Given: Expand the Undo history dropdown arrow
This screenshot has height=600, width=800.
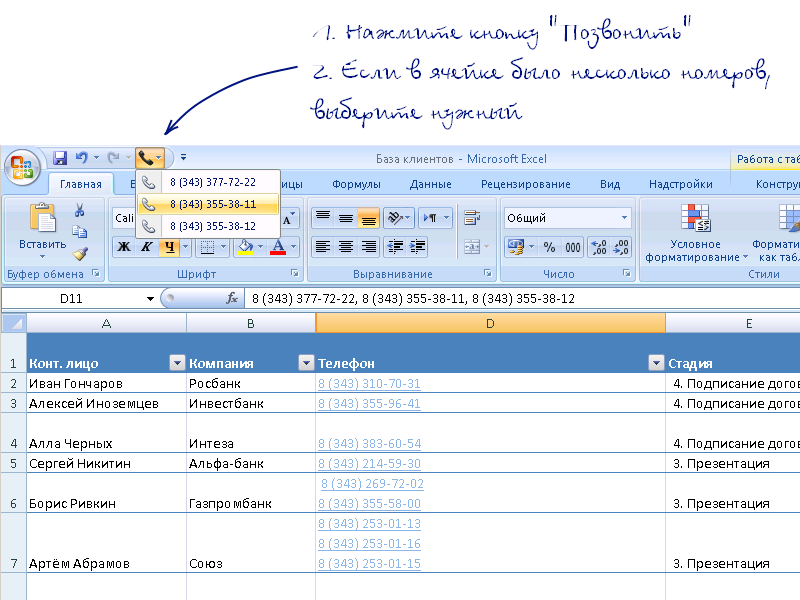Looking at the screenshot, I should [x=96, y=158].
